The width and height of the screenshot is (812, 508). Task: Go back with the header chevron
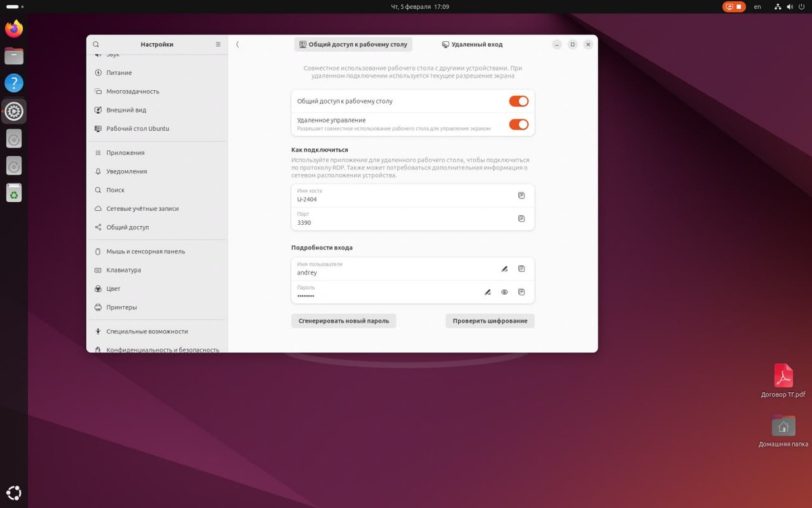238,44
